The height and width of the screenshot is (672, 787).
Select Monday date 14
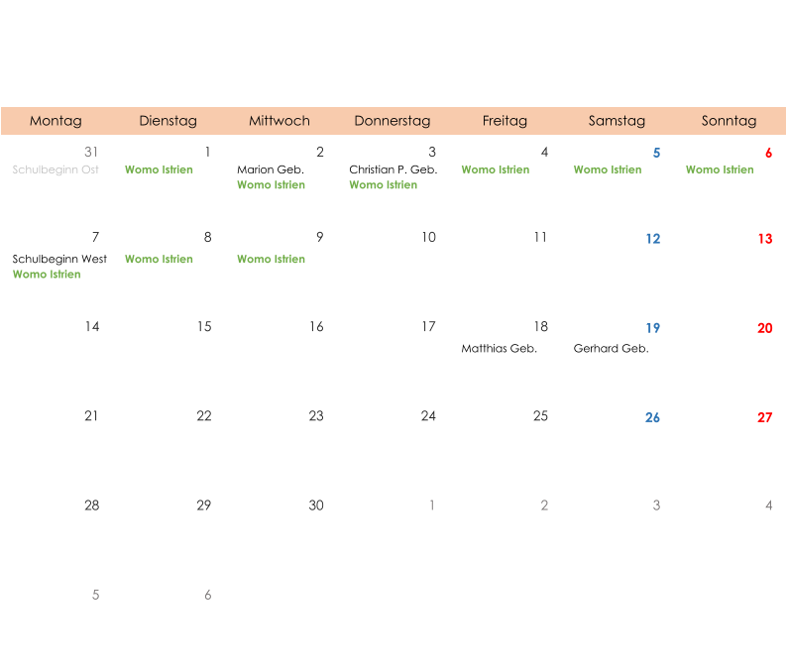(x=91, y=327)
